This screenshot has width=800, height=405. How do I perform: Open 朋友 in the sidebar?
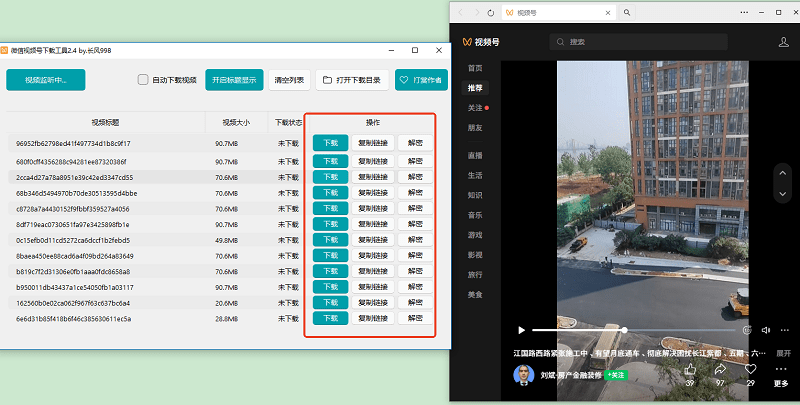coord(475,128)
